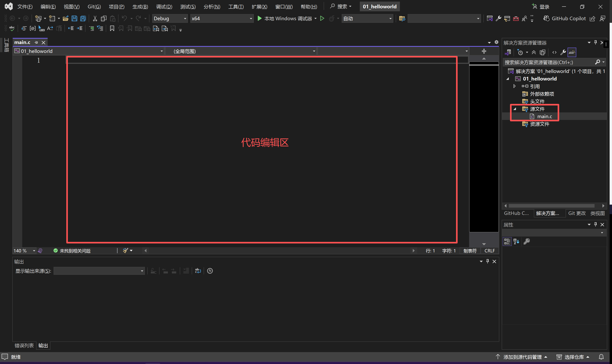
Task: Click the new project icon
Action: 38,18
